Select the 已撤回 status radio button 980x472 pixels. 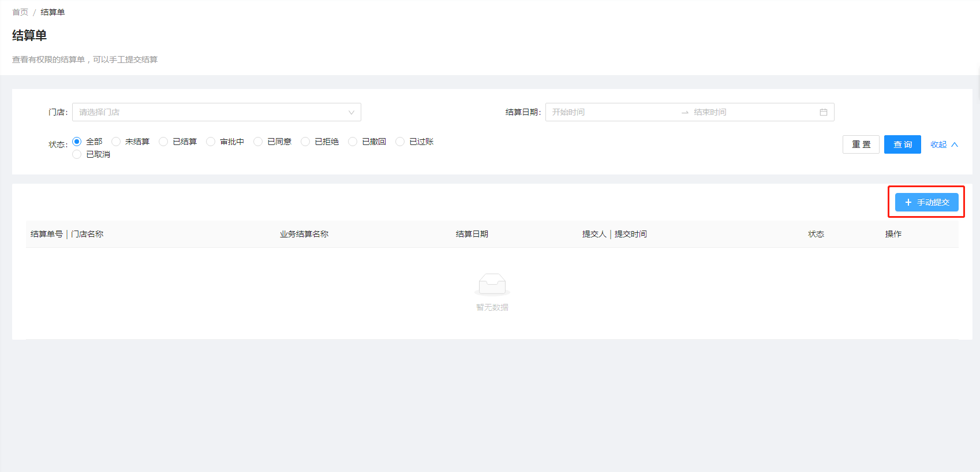353,142
